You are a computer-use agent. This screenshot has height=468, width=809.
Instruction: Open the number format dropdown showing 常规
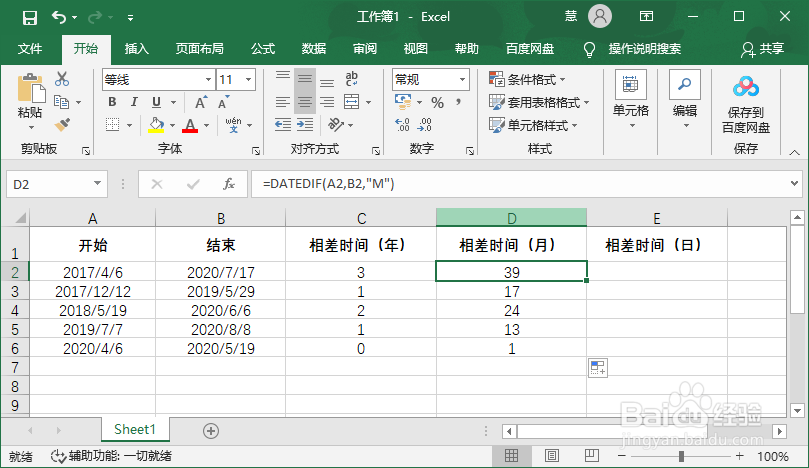point(462,79)
